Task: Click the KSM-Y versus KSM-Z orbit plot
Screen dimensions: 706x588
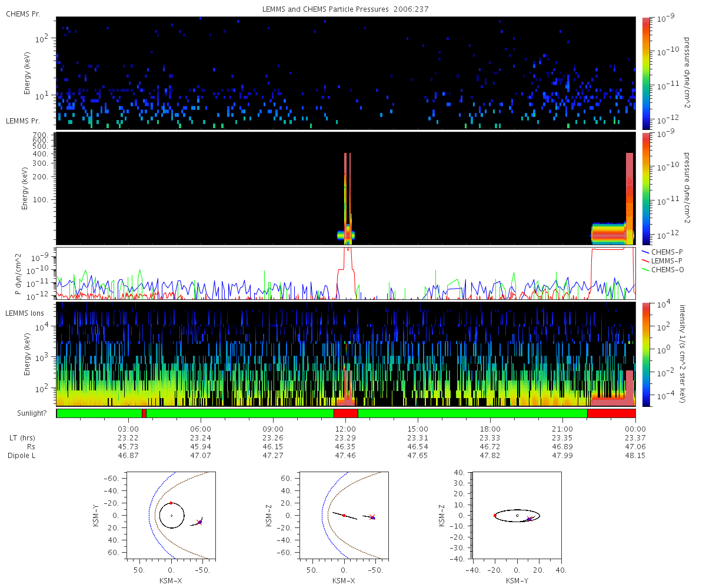Action: (517, 514)
